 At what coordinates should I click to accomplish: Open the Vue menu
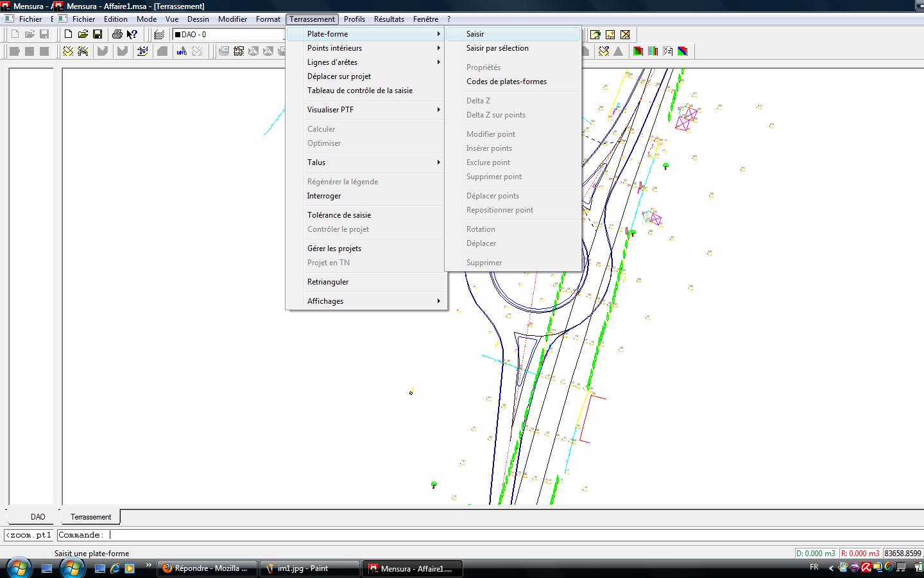171,19
